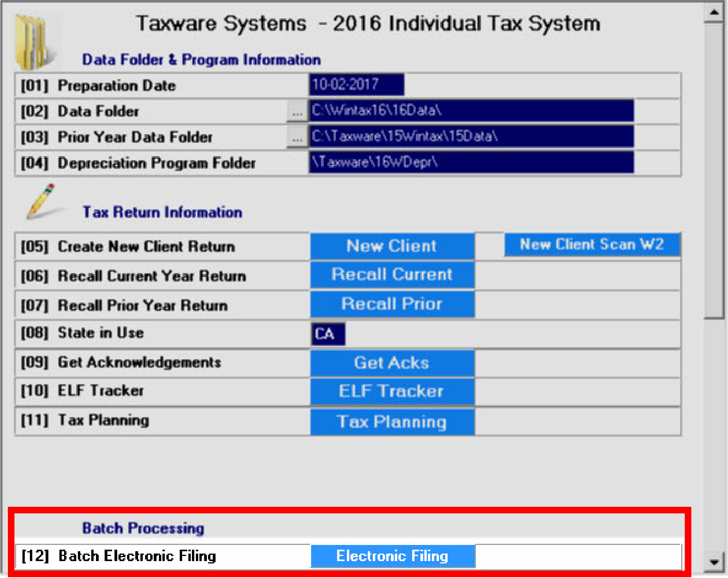The height and width of the screenshot is (578, 728).
Task: Click the Get Acks button
Action: [x=393, y=363]
